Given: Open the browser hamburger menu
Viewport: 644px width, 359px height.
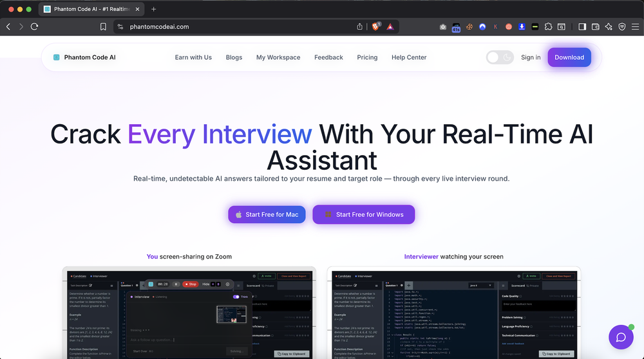Looking at the screenshot, I should coord(635,26).
